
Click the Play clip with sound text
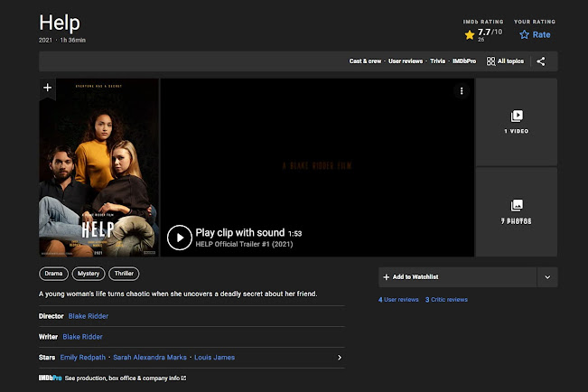click(x=240, y=232)
